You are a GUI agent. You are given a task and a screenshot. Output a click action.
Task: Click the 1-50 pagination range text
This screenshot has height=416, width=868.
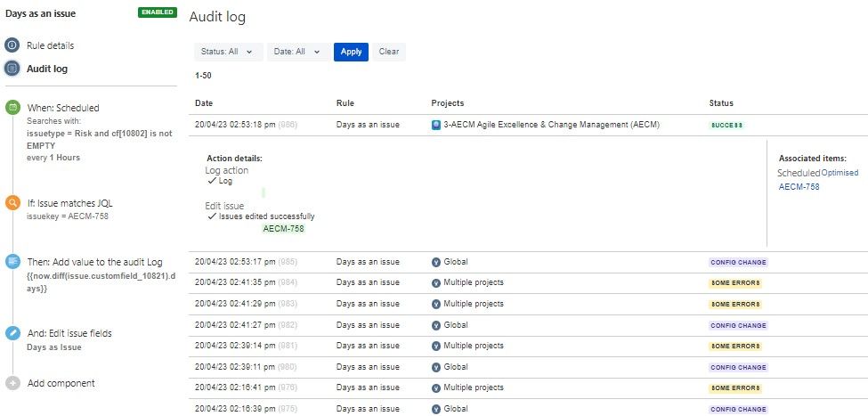203,76
